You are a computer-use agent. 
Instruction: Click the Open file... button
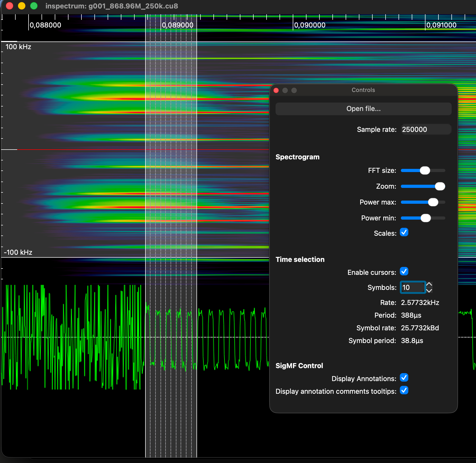(363, 109)
